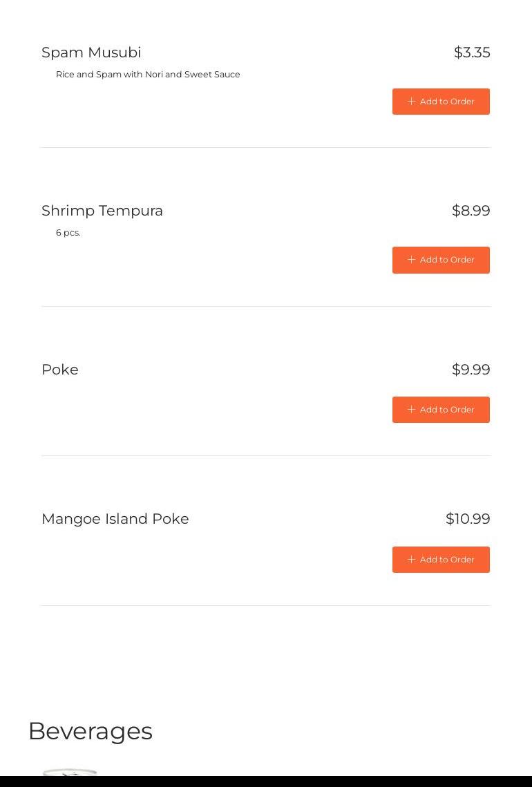
Task: Click the beverage thumbnail image under Beverages
Action: click(x=70, y=772)
